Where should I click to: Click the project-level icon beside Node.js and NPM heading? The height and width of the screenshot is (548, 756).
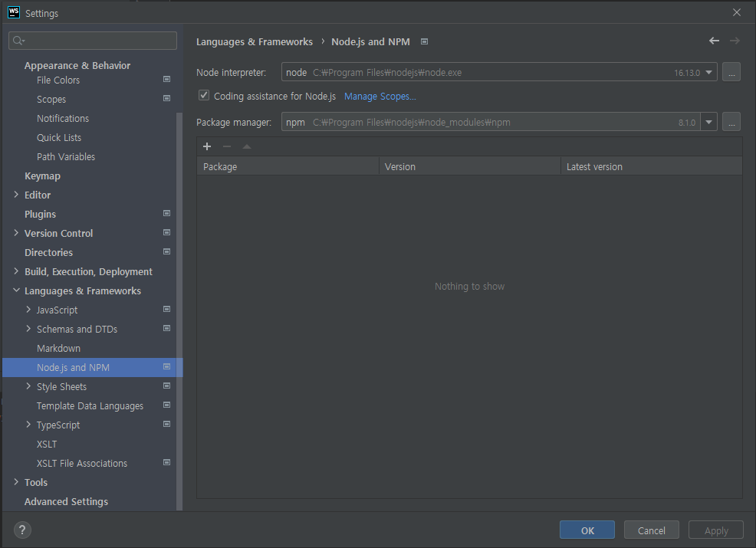tap(424, 42)
